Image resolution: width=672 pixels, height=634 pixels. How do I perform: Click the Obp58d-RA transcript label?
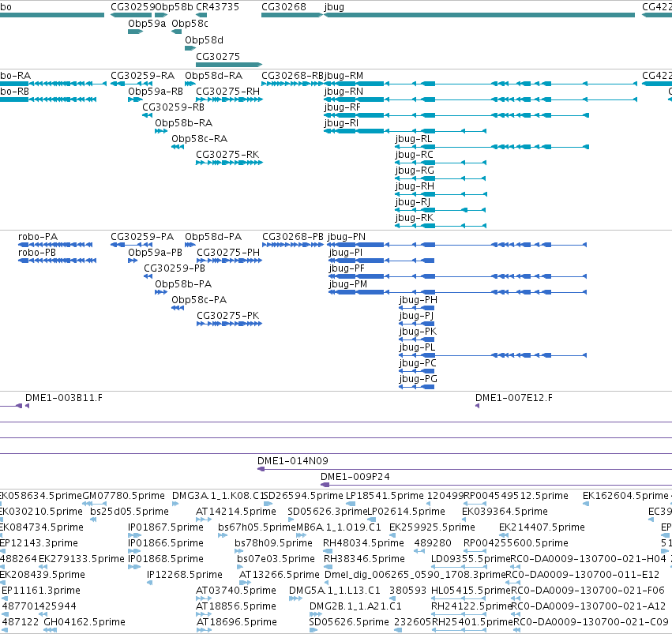[x=213, y=76]
